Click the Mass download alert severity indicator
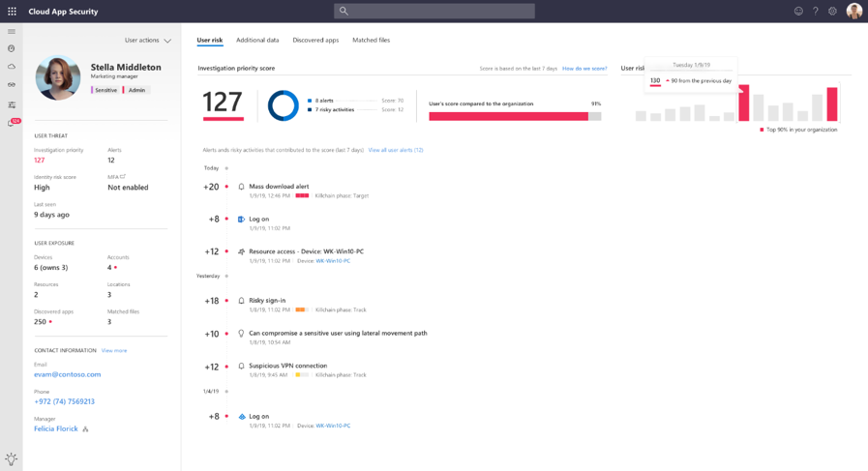Screen dimensions: 868x471 click(302, 196)
